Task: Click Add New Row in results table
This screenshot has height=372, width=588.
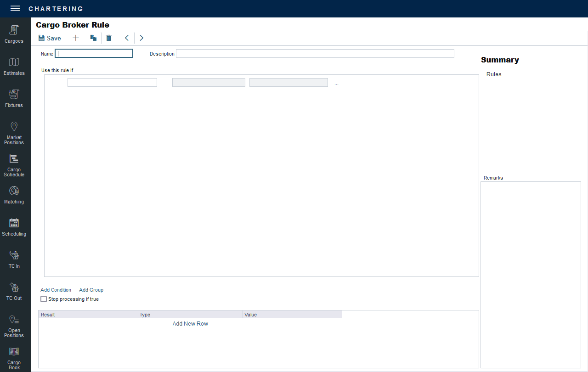Action: point(190,324)
